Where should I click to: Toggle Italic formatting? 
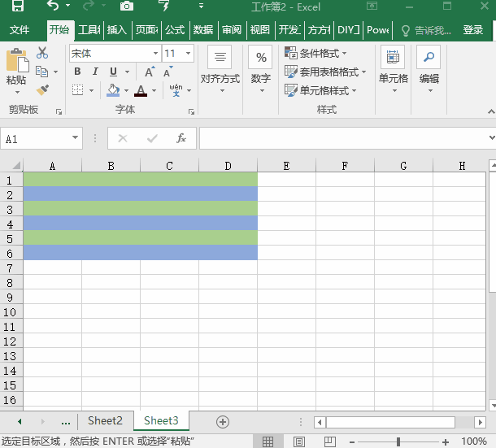tap(95, 72)
